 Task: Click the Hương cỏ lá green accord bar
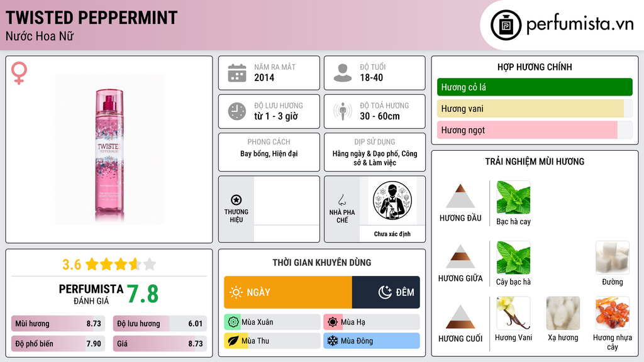pos(535,87)
